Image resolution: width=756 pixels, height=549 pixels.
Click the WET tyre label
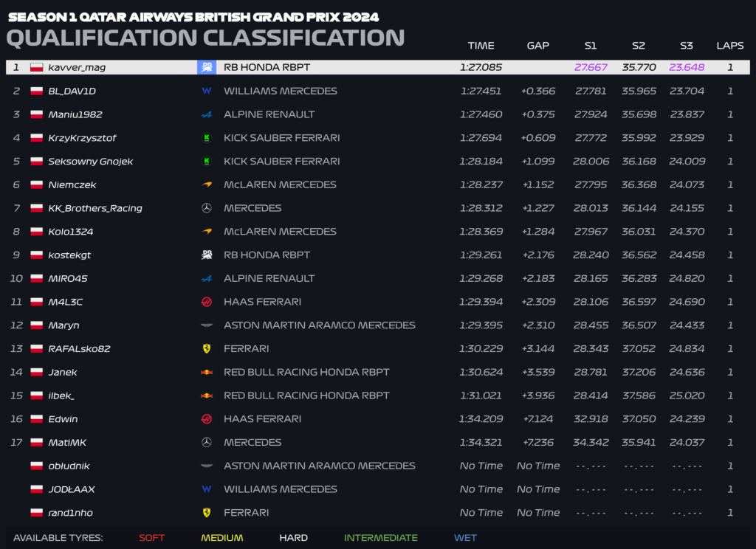click(465, 537)
